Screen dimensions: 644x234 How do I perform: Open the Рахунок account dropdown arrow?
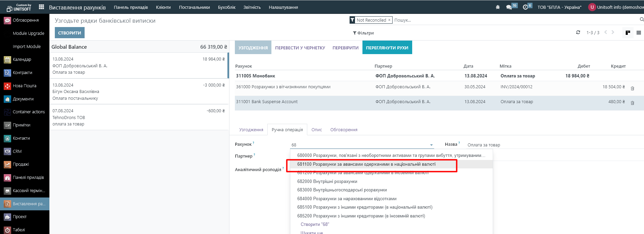(431, 145)
